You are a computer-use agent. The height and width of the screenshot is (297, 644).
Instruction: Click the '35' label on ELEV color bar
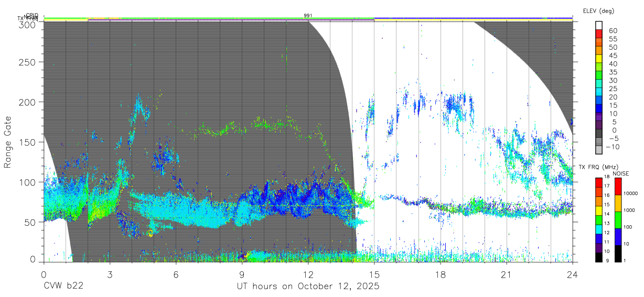point(613,72)
